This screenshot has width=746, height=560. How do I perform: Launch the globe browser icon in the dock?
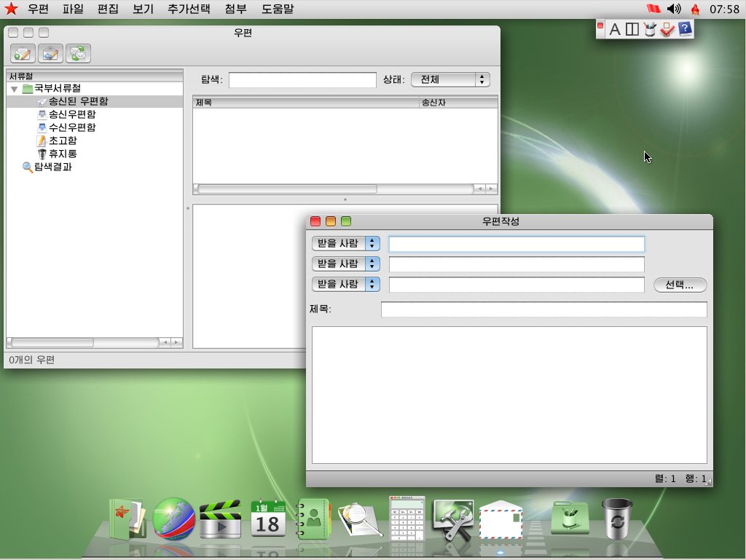tap(173, 518)
